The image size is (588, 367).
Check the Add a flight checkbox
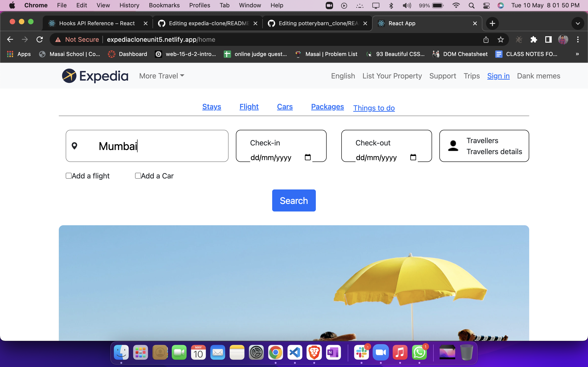(x=68, y=175)
